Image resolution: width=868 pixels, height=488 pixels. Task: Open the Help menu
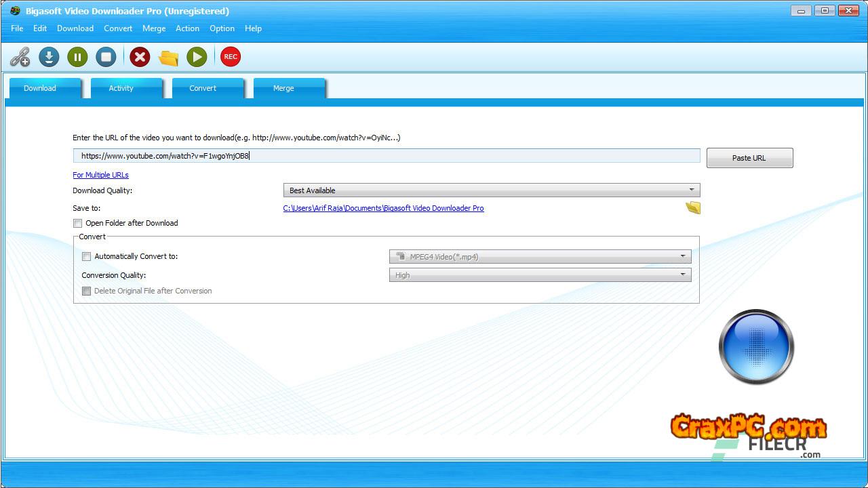coord(253,28)
